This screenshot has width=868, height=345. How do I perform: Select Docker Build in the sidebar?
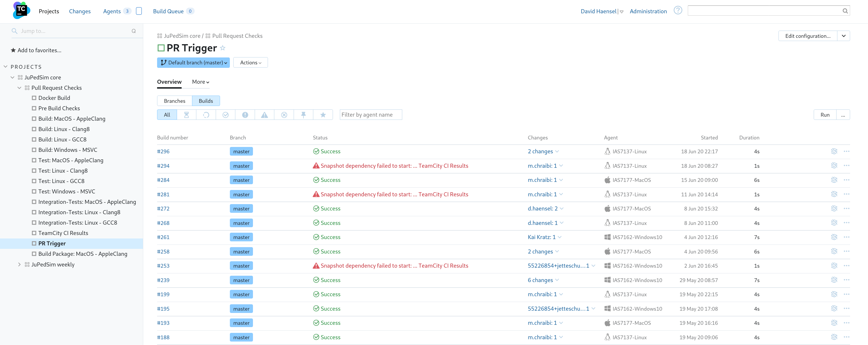pos(54,98)
